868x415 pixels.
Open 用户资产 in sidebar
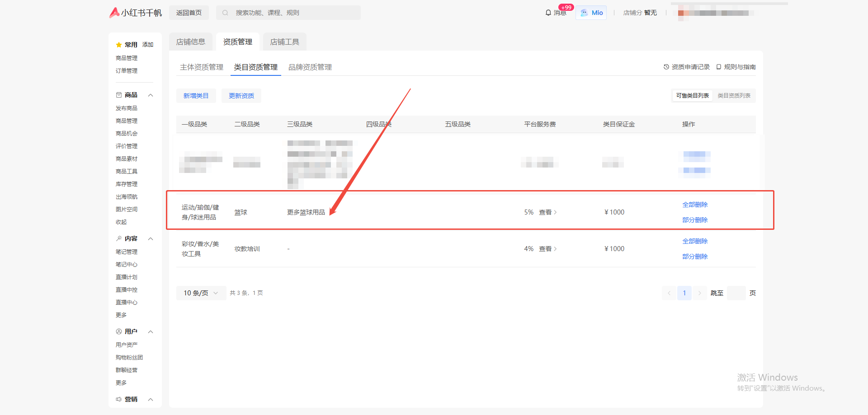click(x=127, y=345)
